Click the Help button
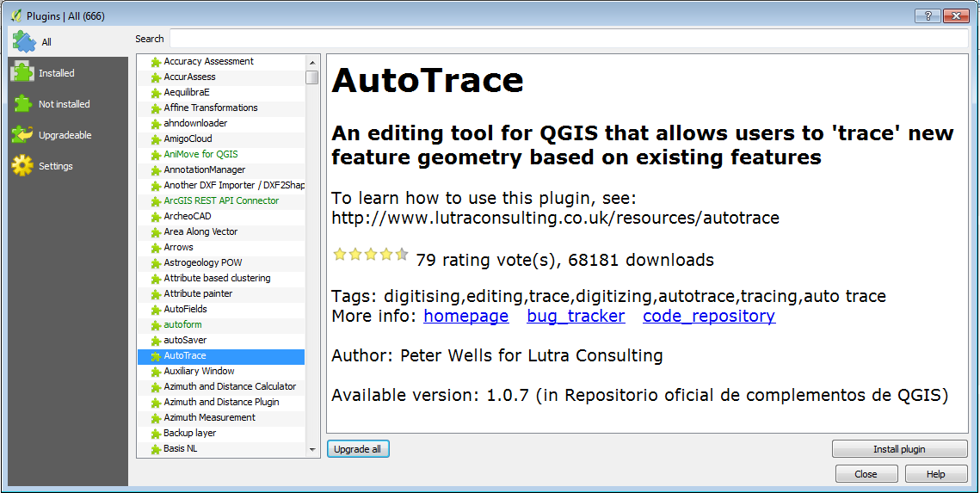 coord(935,474)
